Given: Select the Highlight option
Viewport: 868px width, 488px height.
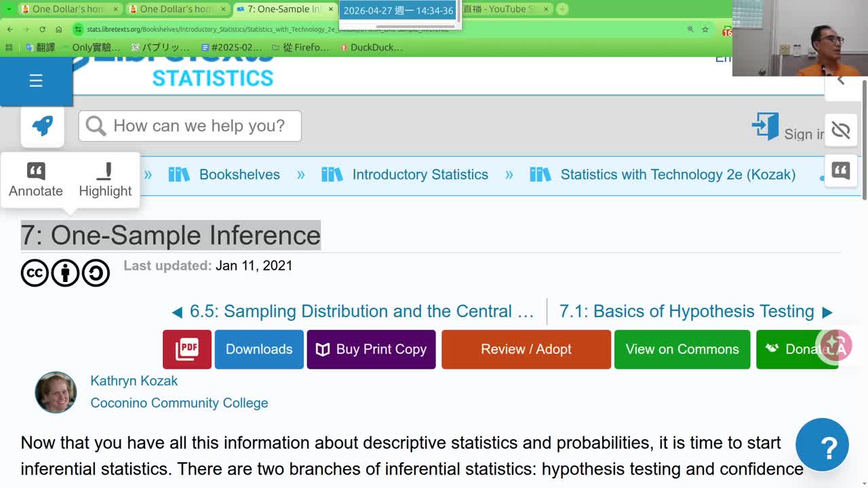Looking at the screenshot, I should click(105, 180).
